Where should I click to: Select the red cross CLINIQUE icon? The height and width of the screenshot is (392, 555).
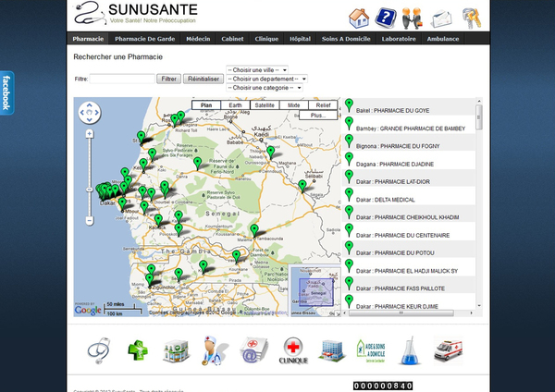293,350
